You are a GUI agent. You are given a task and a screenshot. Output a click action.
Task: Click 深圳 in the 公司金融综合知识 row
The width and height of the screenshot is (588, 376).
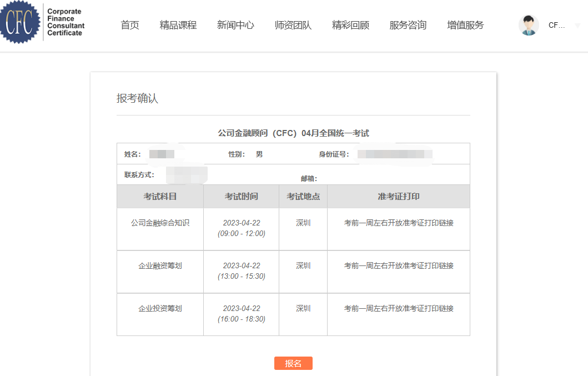pos(303,223)
